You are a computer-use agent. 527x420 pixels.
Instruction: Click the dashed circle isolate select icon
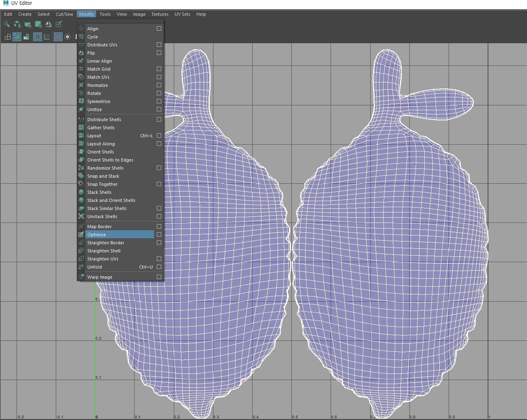[67, 37]
